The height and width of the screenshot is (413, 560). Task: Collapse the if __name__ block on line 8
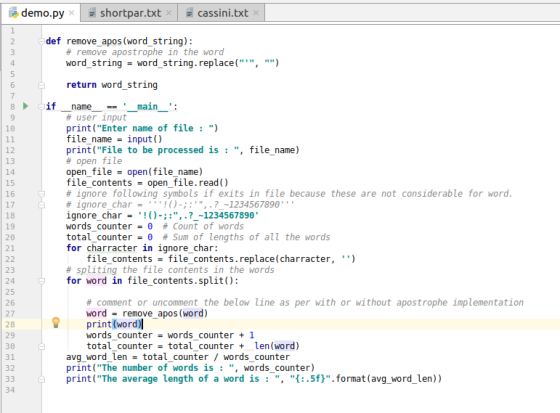(41, 106)
